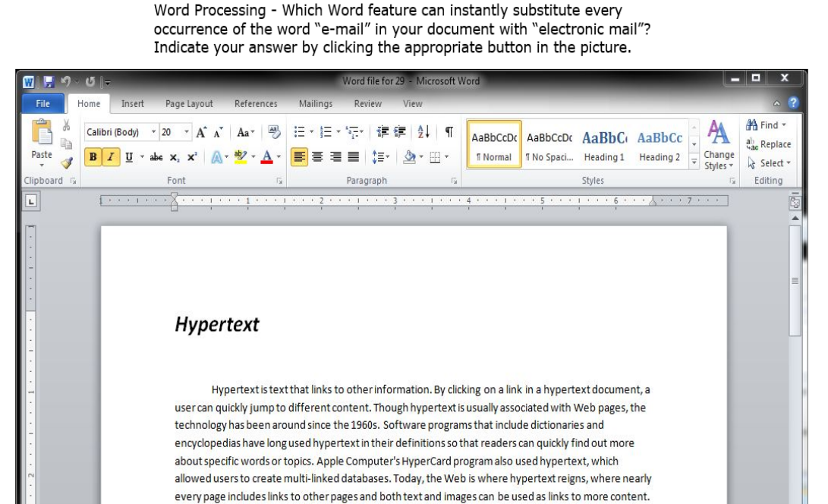Viewport: 828px width, 504px height.
Task: Click Decrease Indent icon
Action: (x=383, y=131)
